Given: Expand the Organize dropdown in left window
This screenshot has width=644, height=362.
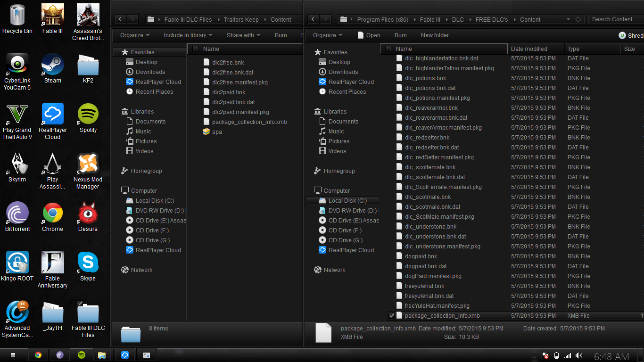Looking at the screenshot, I should (135, 35).
